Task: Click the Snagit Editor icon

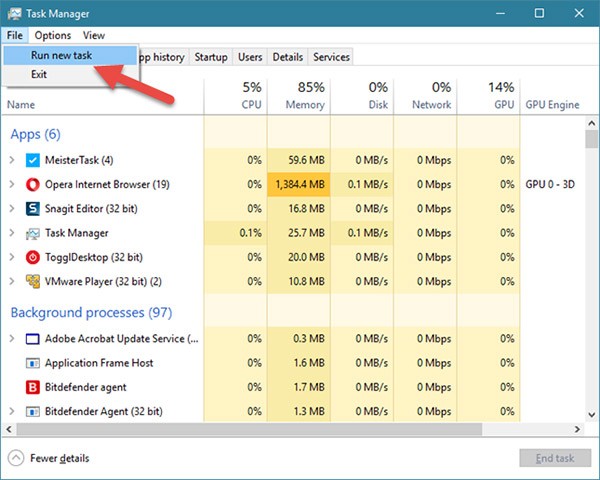Action: pyautogui.click(x=33, y=209)
